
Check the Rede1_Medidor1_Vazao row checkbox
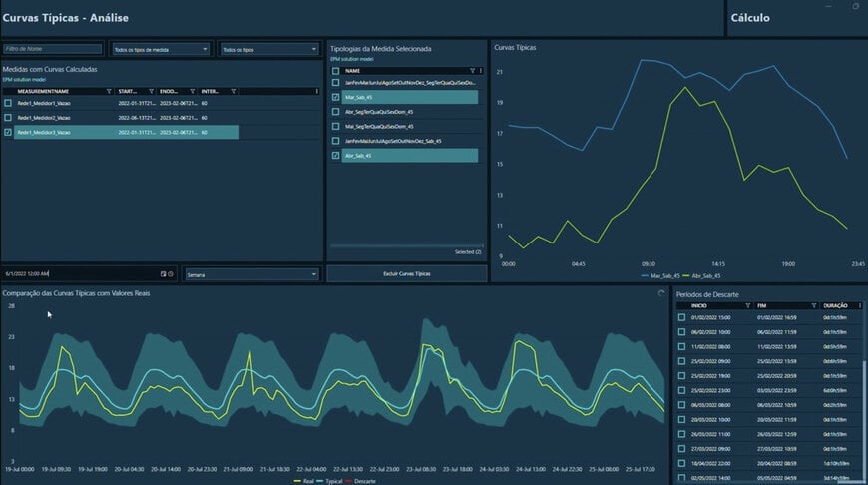point(8,103)
